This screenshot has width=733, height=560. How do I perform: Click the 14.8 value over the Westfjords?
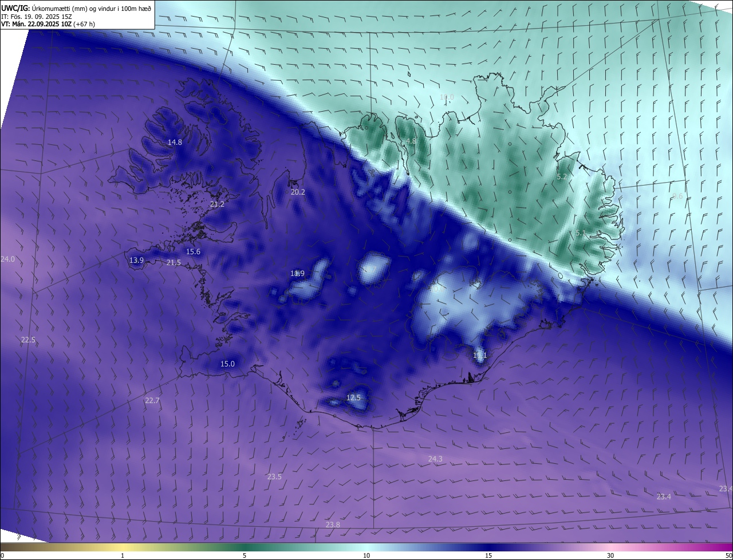coord(175,142)
